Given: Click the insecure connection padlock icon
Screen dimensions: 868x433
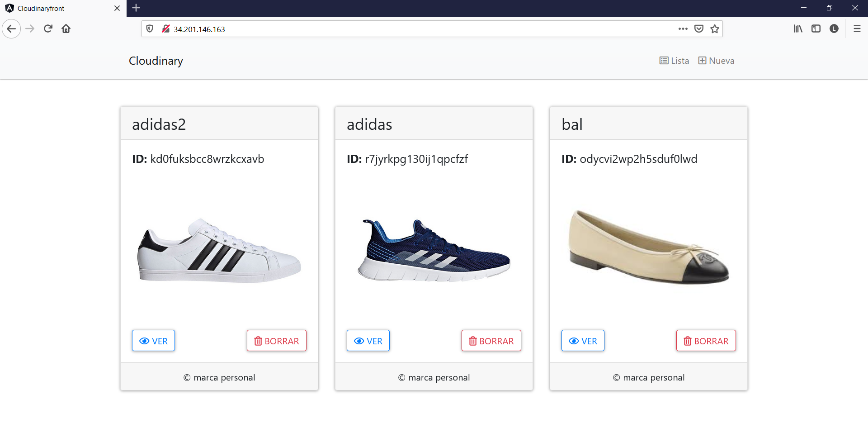Looking at the screenshot, I should point(165,29).
